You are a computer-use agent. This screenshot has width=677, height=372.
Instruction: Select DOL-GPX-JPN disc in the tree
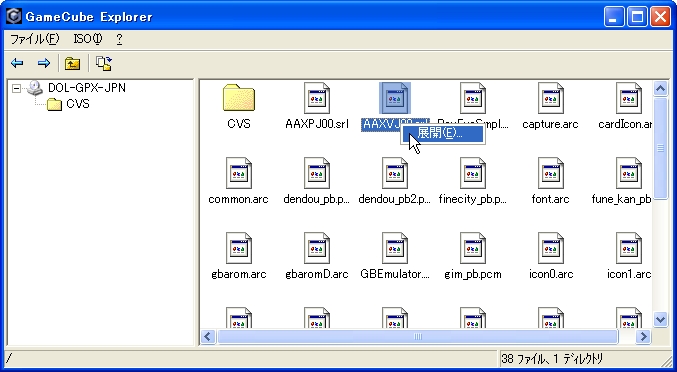[87, 88]
